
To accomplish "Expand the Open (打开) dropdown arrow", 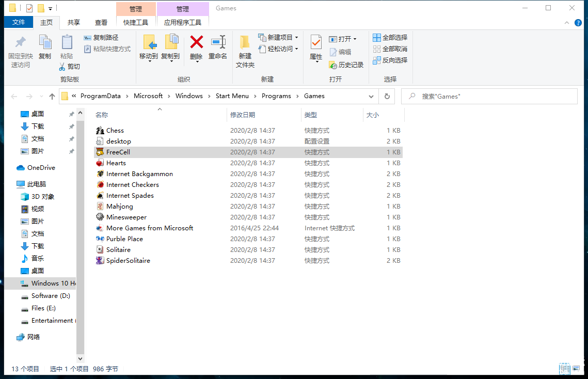I will coord(355,39).
